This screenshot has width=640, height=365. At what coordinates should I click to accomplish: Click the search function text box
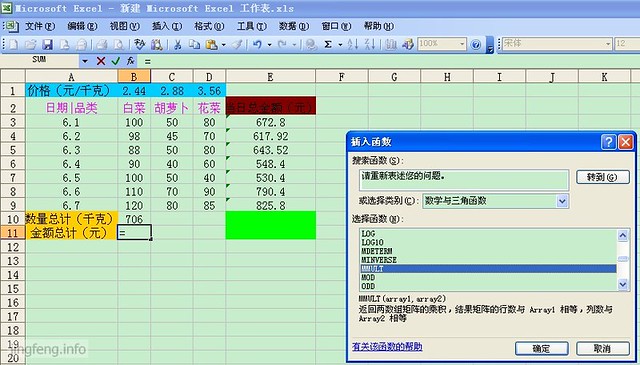[464, 180]
